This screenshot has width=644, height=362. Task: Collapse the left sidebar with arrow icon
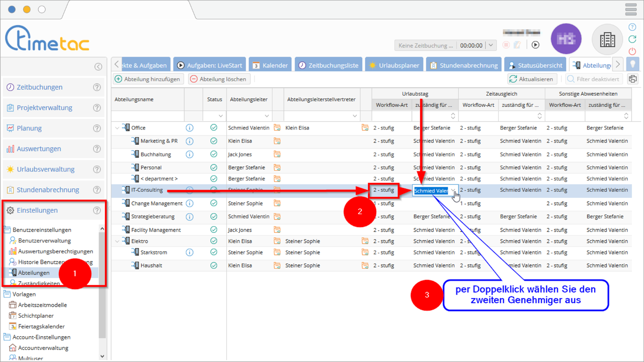(98, 66)
